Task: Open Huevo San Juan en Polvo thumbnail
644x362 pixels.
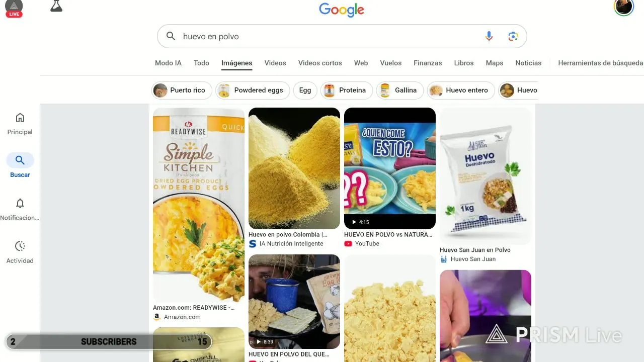Action: (486, 176)
